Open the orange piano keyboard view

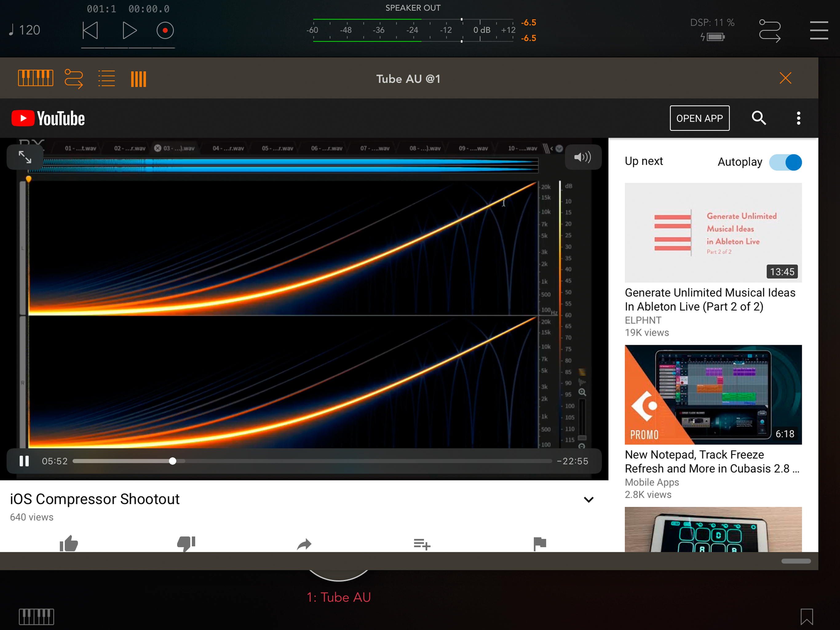[36, 78]
